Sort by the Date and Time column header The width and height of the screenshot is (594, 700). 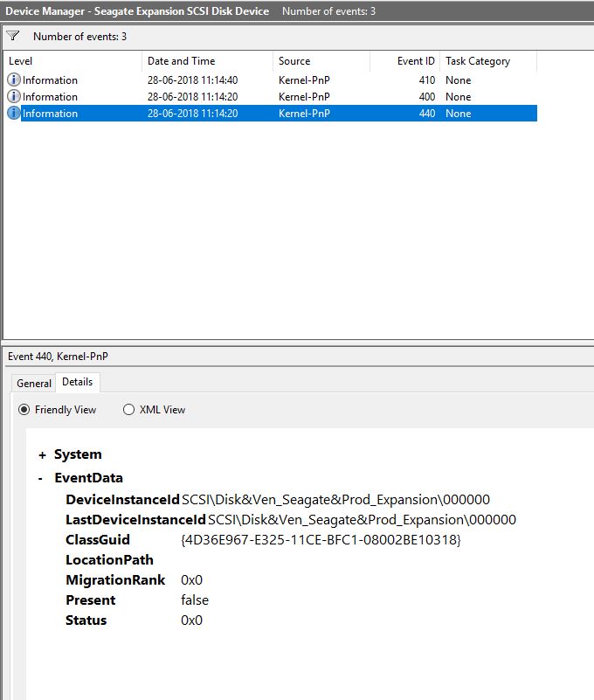click(207, 60)
